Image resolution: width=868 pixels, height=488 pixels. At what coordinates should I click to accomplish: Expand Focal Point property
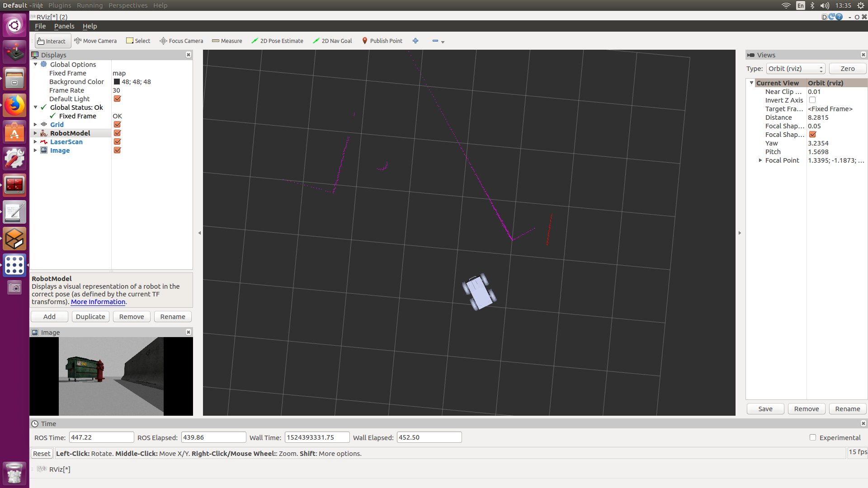coord(760,160)
